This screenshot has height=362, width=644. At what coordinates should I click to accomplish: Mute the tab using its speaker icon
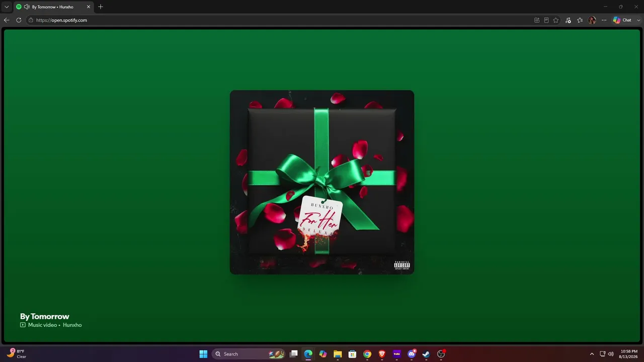[x=26, y=7]
